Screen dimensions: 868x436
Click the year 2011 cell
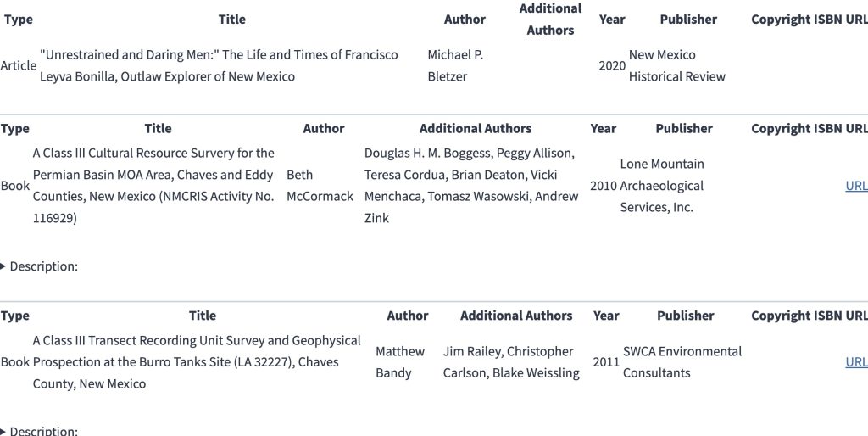click(606, 362)
